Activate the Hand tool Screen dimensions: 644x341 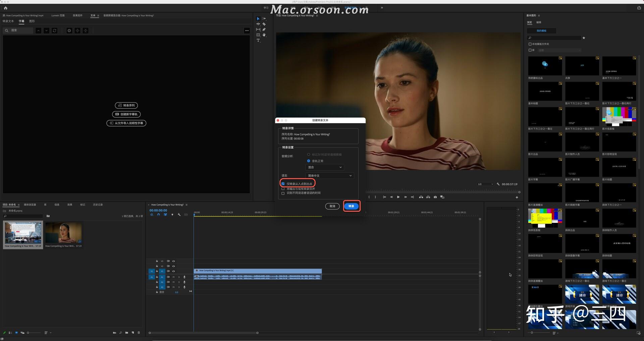pos(265,35)
